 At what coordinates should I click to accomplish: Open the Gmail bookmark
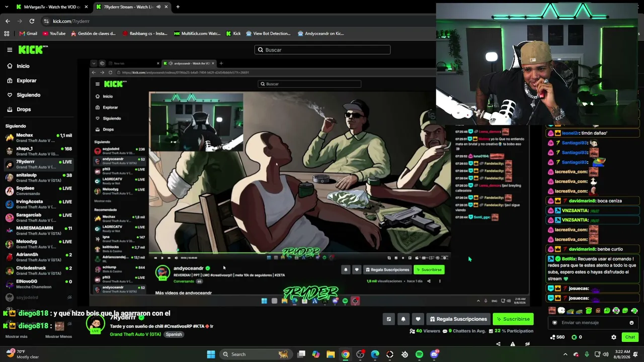point(28,34)
